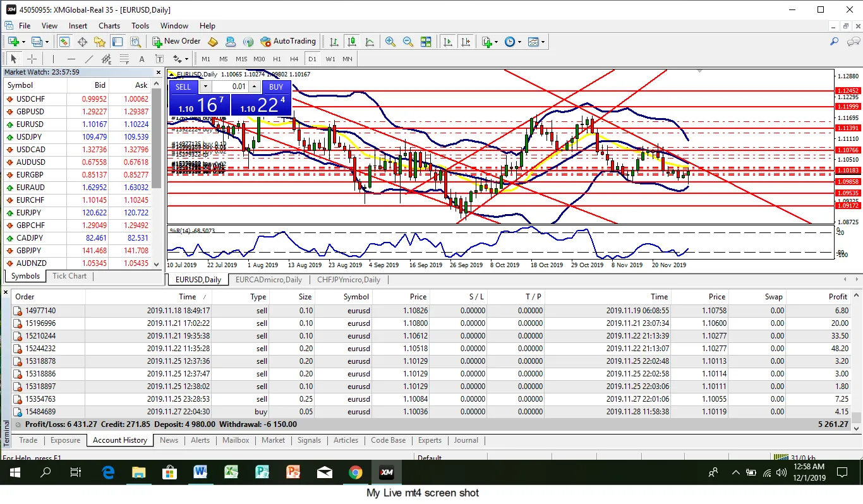Click the lot volume input 0.01
Image resolution: width=863 pixels, height=504 pixels.
[x=231, y=87]
